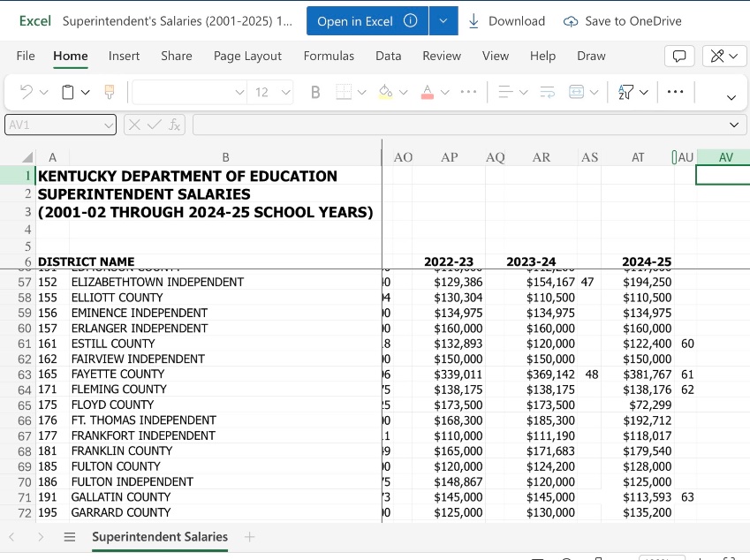750x560 pixels.
Task: Switch to the Insert tab
Action: tap(124, 56)
